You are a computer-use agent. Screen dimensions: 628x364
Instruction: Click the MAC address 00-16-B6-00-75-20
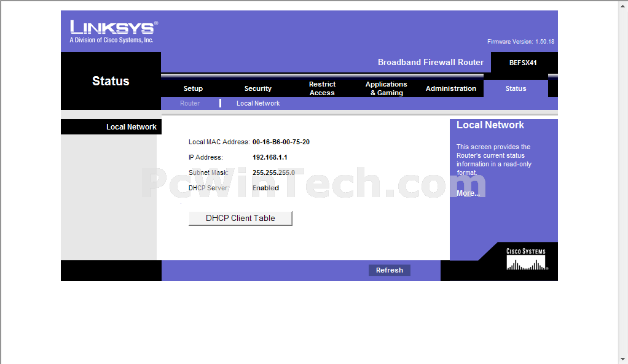tap(281, 142)
